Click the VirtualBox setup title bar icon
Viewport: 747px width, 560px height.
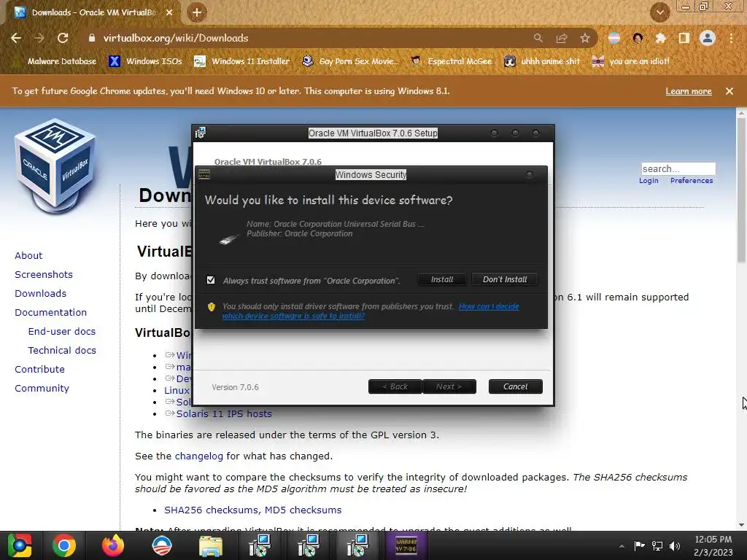click(201, 133)
